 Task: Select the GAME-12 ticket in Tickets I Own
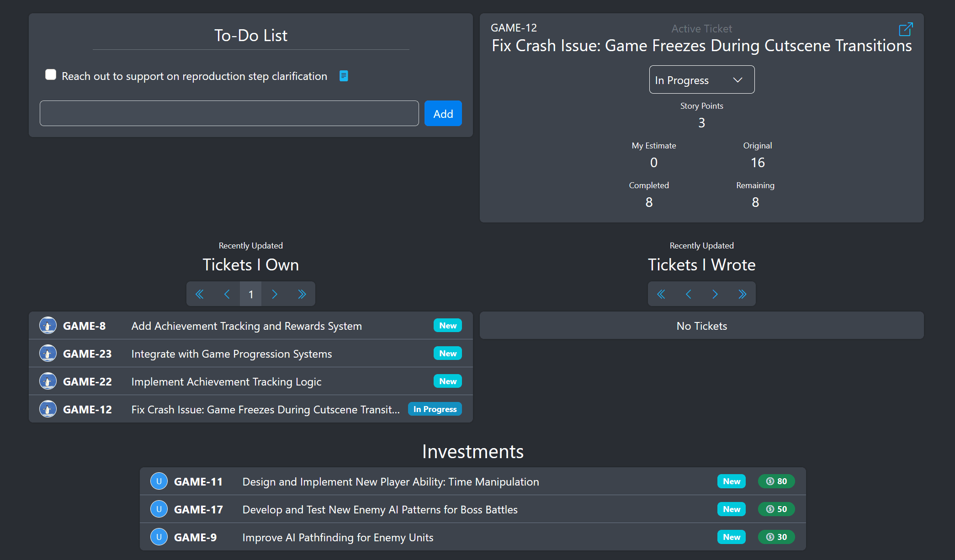coord(250,409)
